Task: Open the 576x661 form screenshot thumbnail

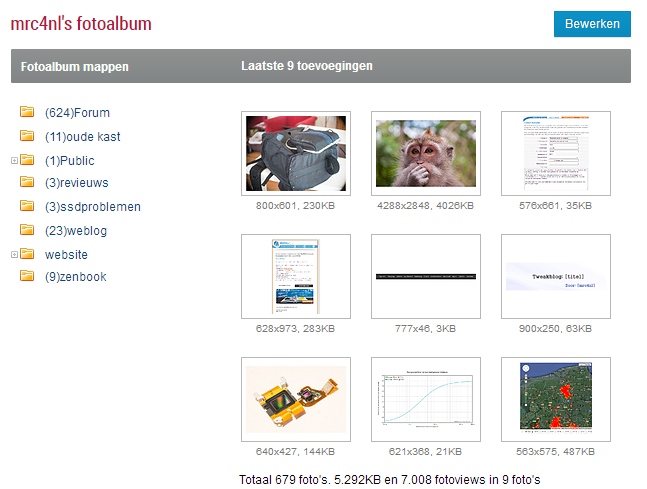Action: point(556,153)
